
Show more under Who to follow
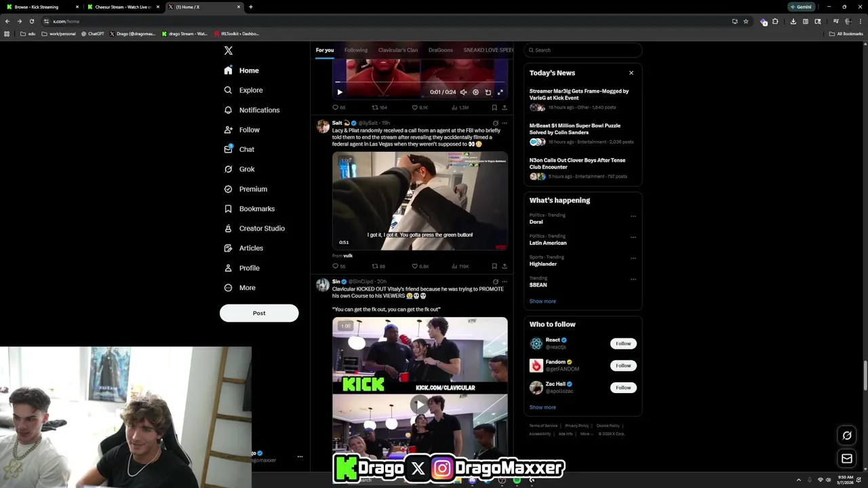[542, 407]
